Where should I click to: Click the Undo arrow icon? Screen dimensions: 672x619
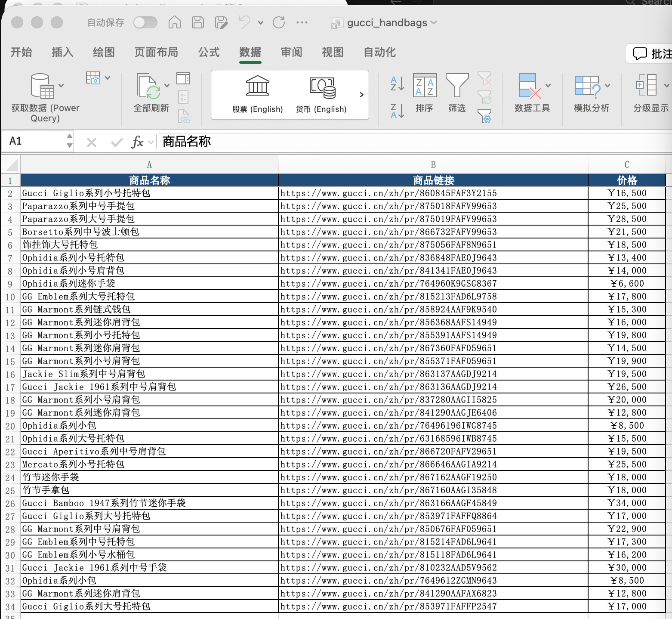tap(245, 22)
